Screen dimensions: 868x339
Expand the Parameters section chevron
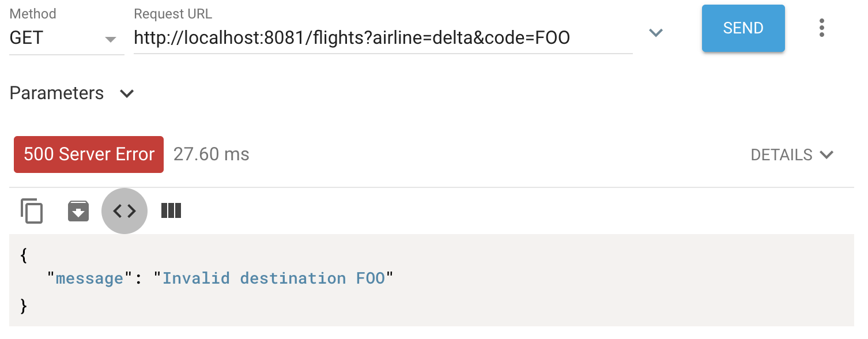click(127, 93)
